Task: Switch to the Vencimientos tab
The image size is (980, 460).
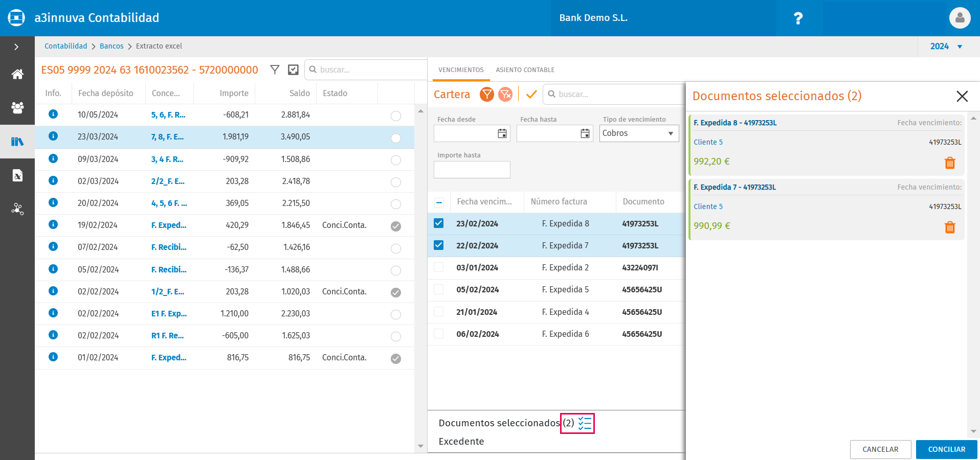Action: (x=461, y=70)
